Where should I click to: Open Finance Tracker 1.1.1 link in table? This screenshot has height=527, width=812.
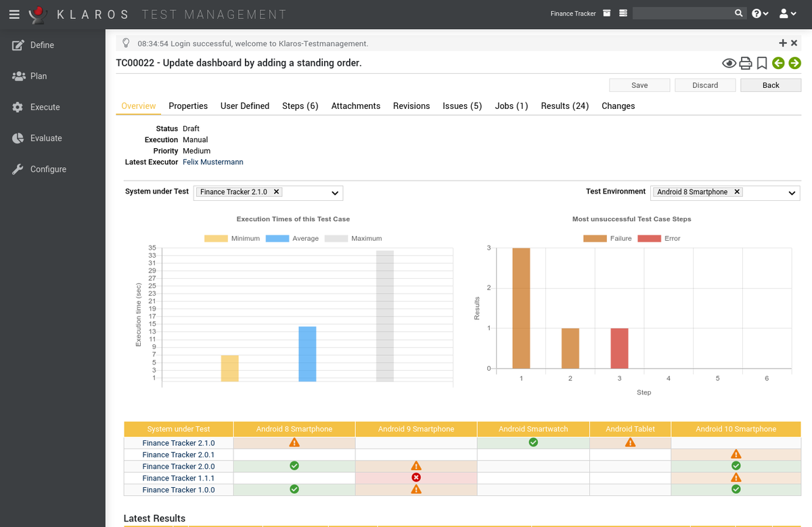coord(179,478)
